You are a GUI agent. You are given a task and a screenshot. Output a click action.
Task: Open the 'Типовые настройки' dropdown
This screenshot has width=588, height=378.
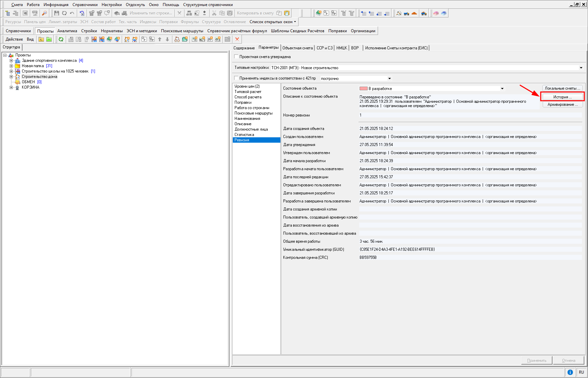(x=581, y=68)
